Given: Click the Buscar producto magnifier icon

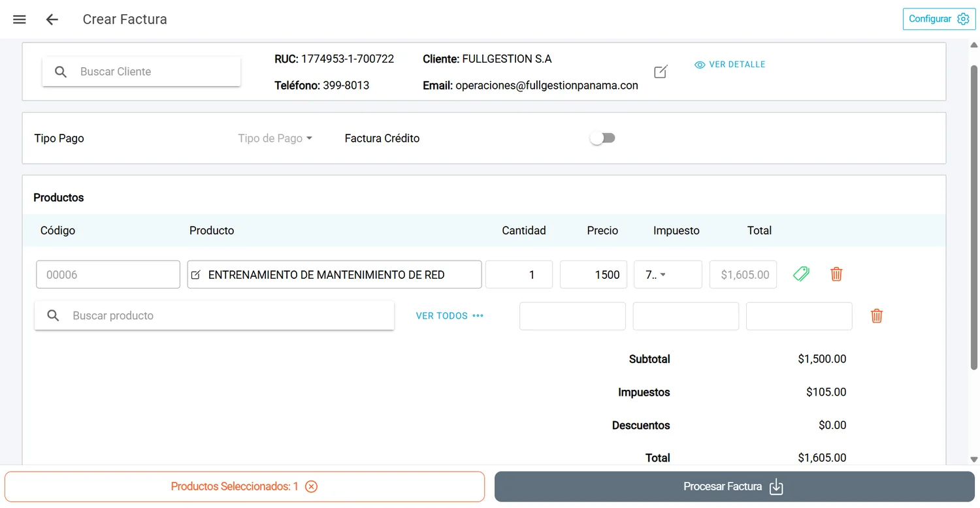Looking at the screenshot, I should coord(54,316).
